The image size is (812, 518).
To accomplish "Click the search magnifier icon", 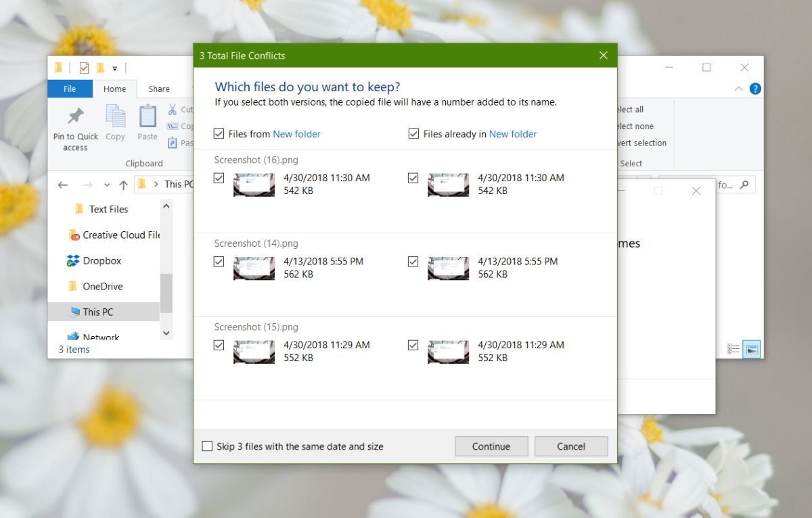I will click(x=743, y=184).
